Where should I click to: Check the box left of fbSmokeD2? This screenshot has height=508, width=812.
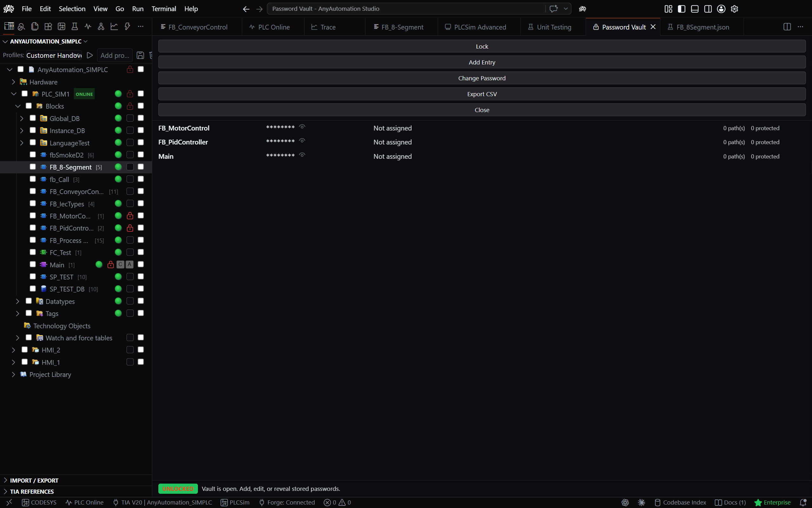33,155
